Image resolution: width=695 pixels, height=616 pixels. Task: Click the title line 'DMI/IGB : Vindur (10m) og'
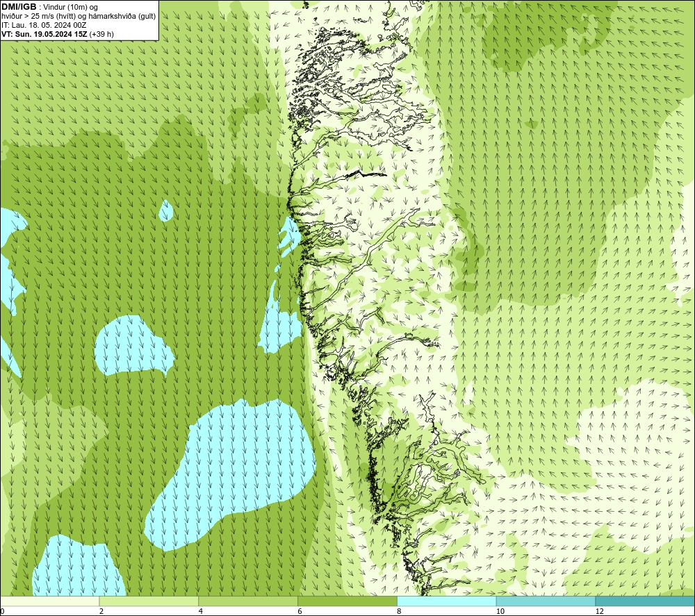pos(49,7)
